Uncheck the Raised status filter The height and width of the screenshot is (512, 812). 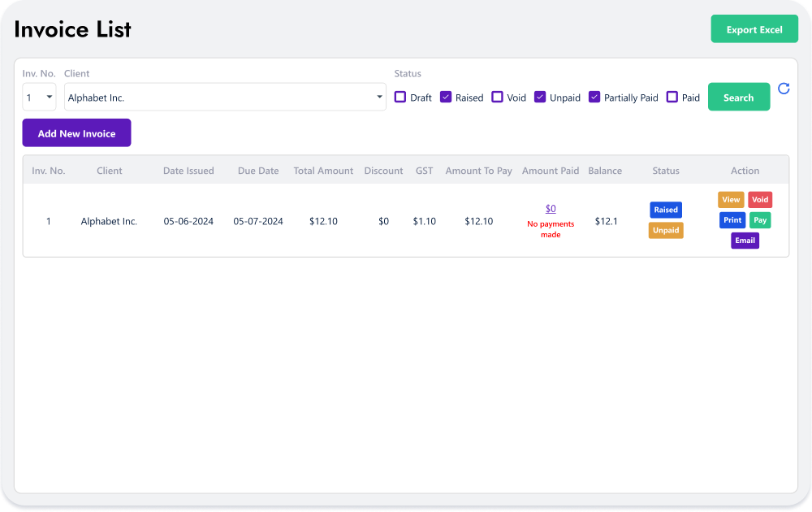445,97
